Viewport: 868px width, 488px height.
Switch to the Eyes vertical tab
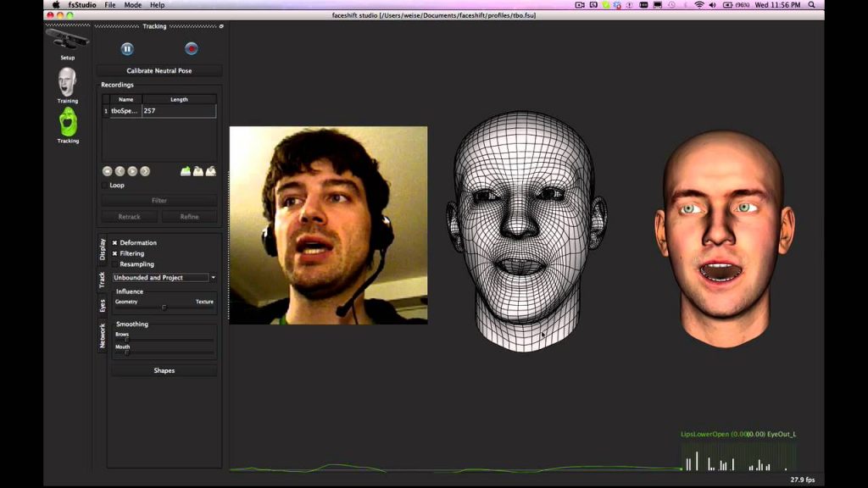(103, 305)
